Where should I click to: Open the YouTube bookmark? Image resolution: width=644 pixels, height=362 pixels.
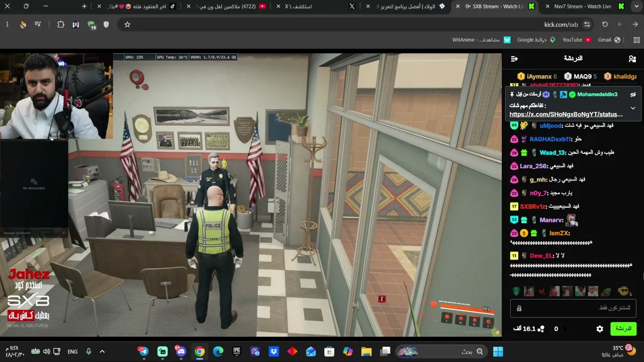[577, 40]
